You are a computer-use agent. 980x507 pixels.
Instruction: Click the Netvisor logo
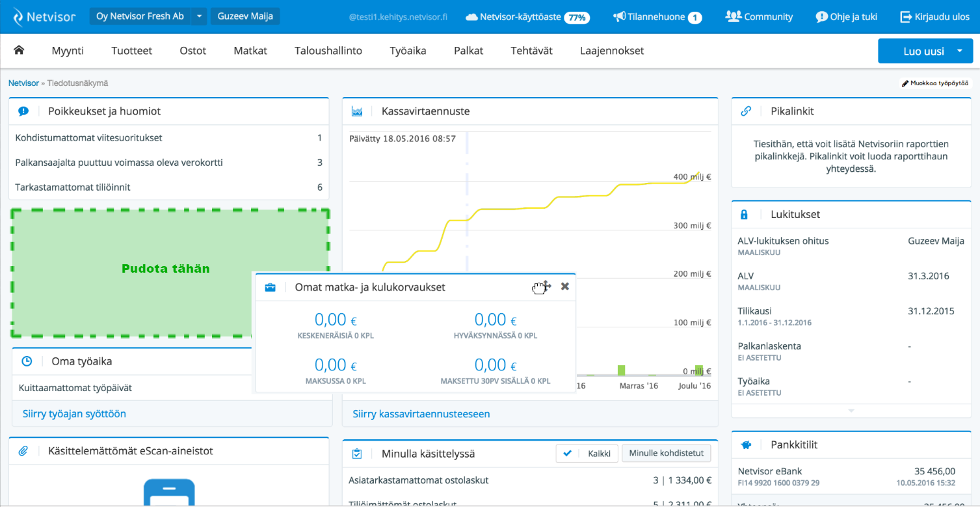[44, 16]
